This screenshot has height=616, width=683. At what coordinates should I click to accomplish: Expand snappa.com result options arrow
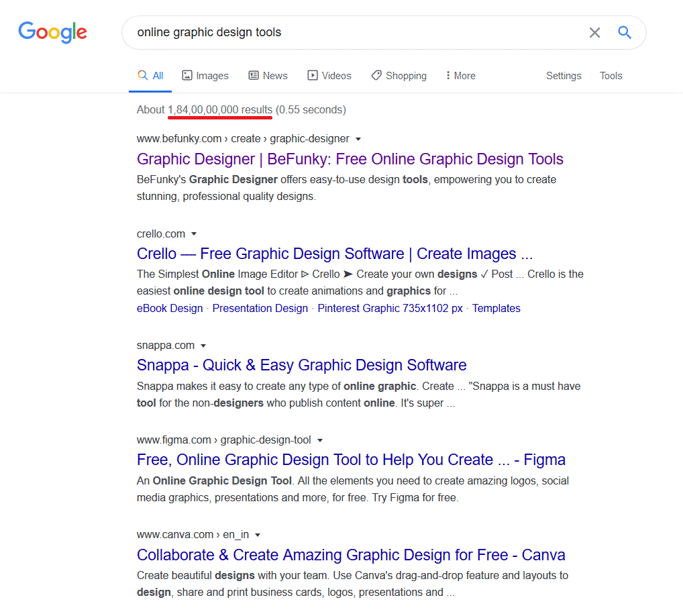tap(203, 346)
